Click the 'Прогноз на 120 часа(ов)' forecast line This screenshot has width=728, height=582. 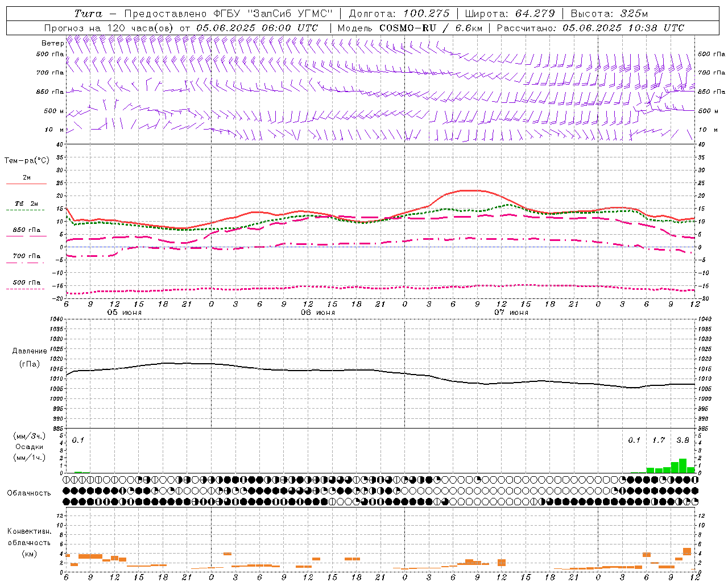coord(109,28)
